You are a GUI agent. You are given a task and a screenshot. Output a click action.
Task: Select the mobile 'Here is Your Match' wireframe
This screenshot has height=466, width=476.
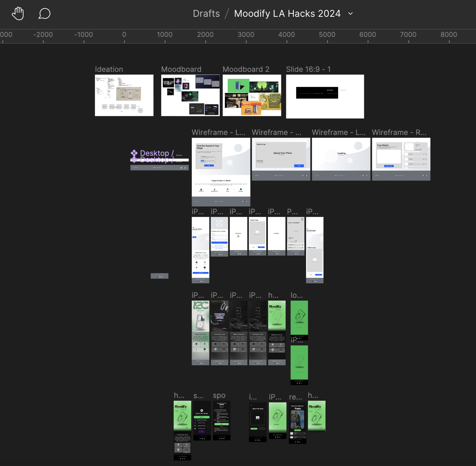pyautogui.click(x=296, y=236)
